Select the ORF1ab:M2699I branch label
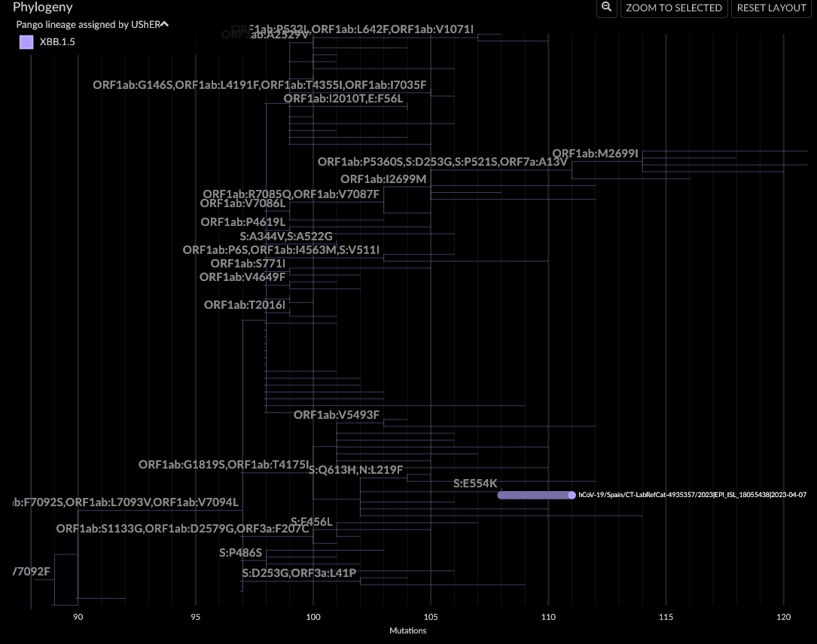 pos(596,152)
